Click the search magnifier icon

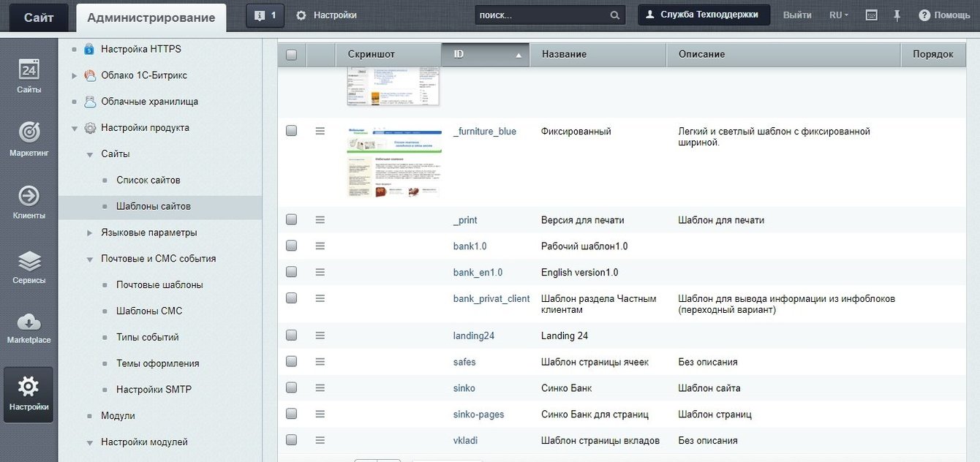point(614,15)
